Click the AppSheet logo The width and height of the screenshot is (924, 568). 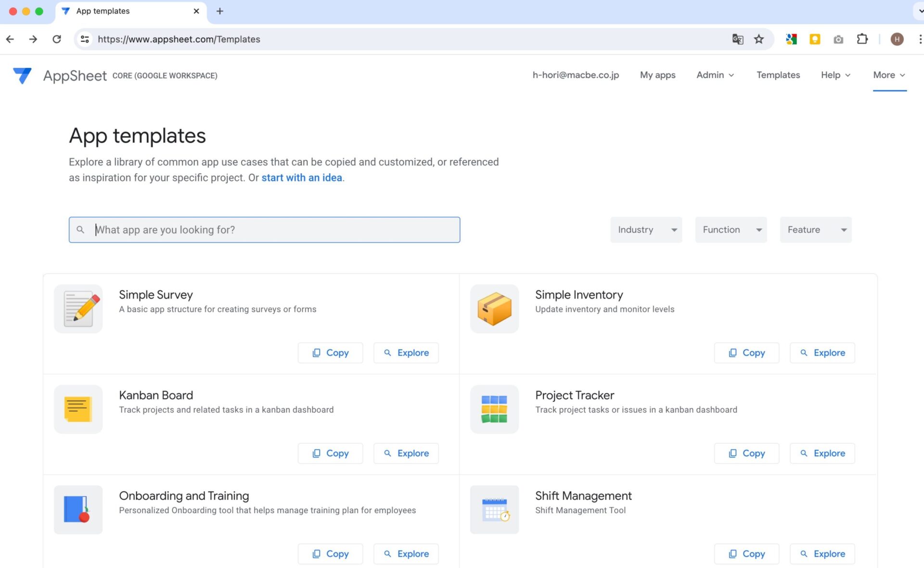pos(22,76)
